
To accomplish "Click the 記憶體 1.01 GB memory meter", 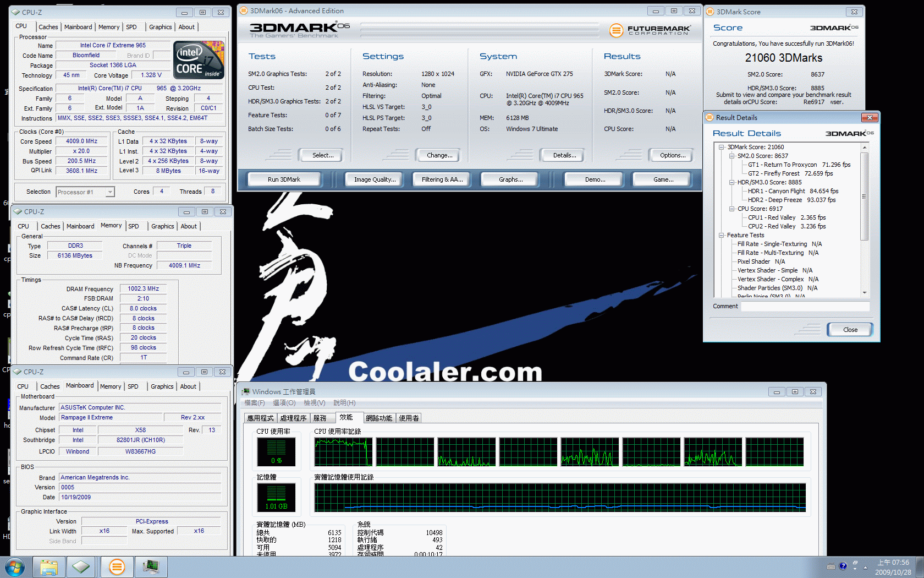I will (x=276, y=498).
